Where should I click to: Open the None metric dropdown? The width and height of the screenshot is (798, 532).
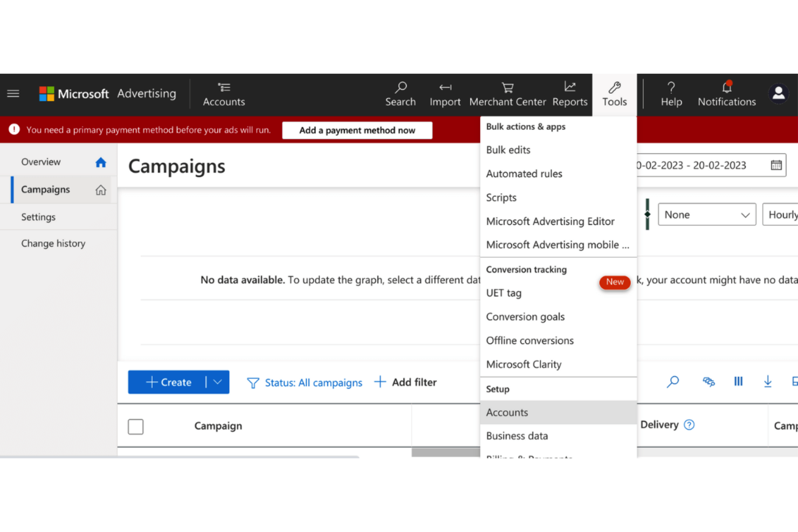pos(707,215)
